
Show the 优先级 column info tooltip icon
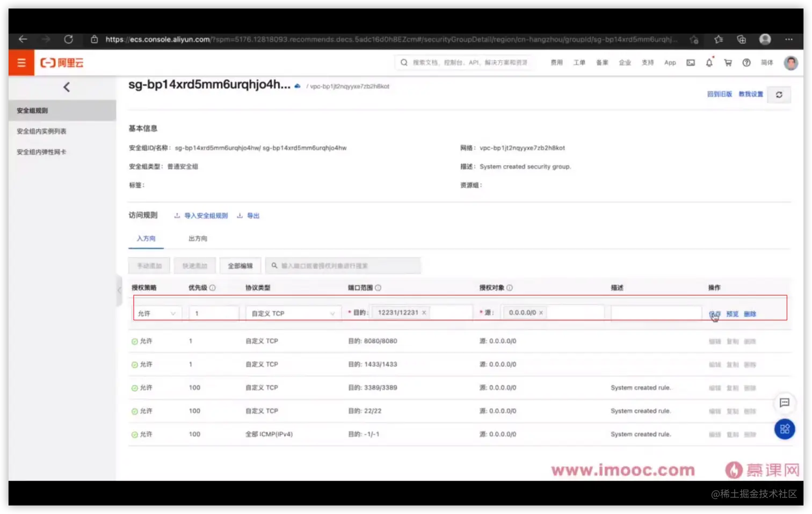[x=213, y=288]
